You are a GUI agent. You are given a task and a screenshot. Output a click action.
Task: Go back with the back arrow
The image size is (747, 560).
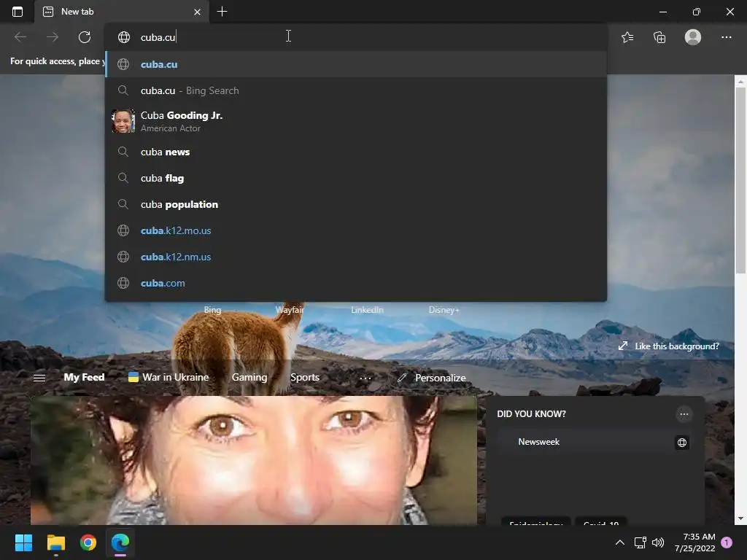coord(20,37)
